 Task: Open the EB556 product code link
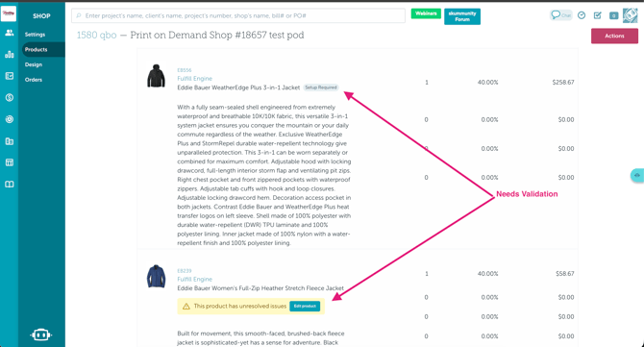point(184,70)
